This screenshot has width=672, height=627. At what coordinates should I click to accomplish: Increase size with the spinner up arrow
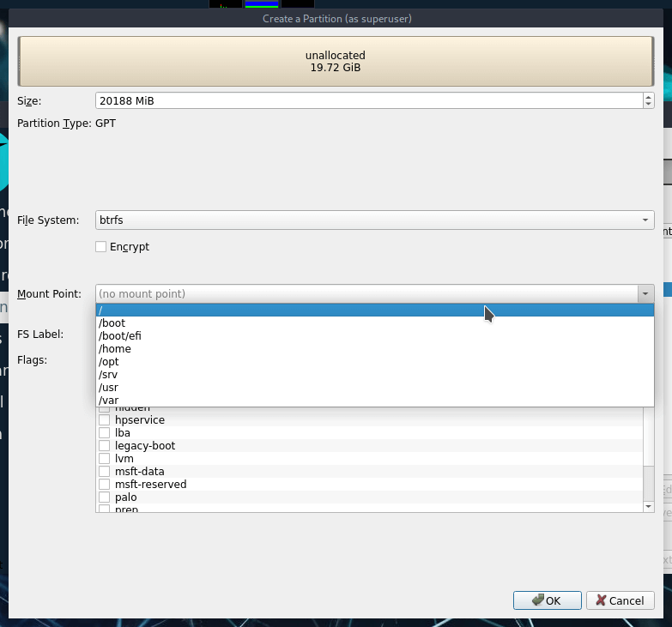[648, 98]
